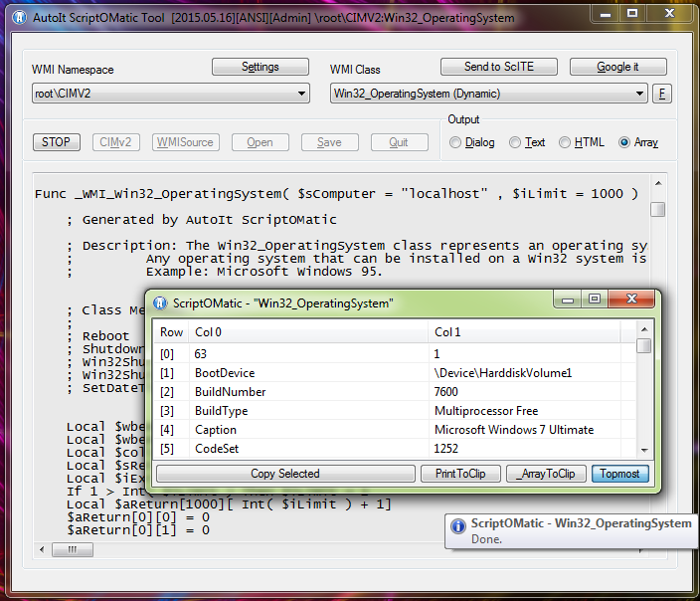Image resolution: width=700 pixels, height=601 pixels.
Task: Click the info icon in Done notification
Action: (457, 526)
